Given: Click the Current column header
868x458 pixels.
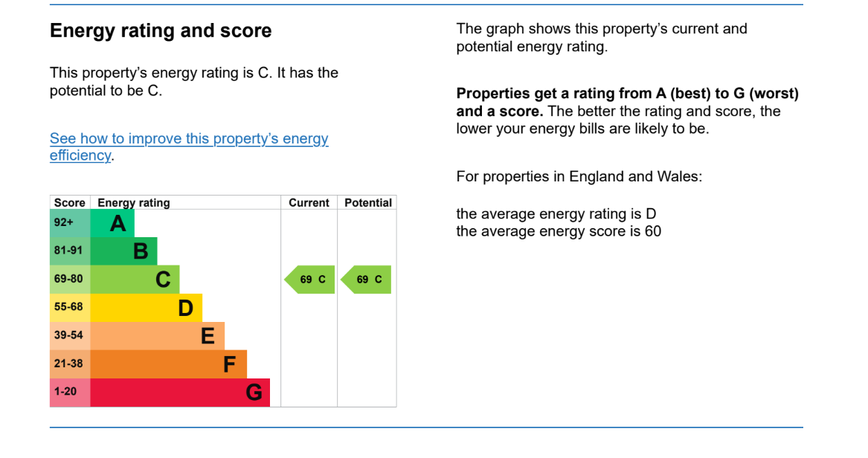Looking at the screenshot, I should [309, 202].
